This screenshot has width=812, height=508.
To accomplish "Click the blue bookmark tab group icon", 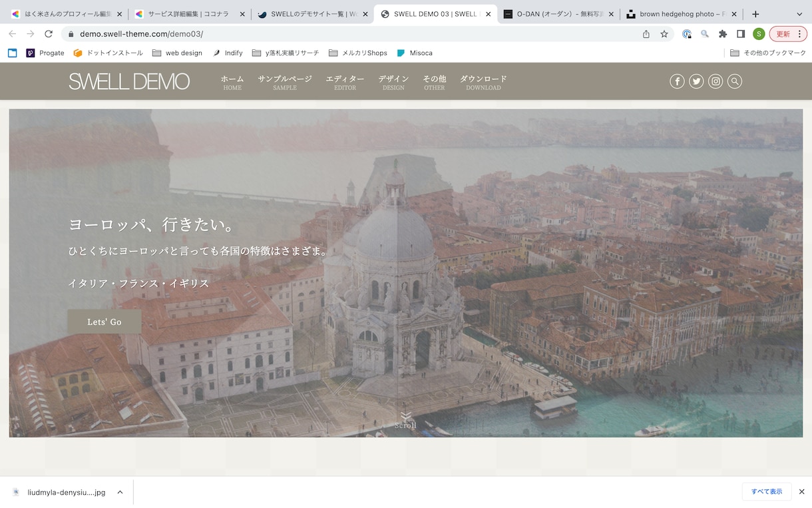I will click(13, 53).
